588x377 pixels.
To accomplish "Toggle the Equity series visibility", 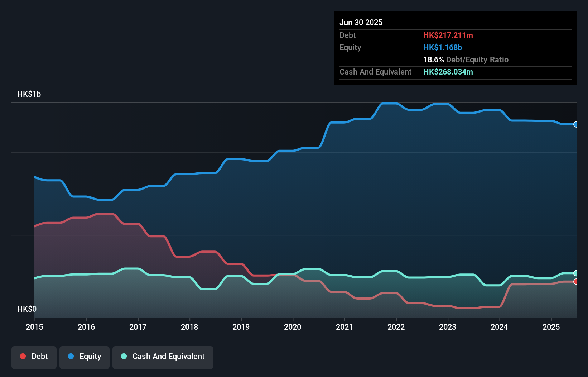I will pos(84,357).
